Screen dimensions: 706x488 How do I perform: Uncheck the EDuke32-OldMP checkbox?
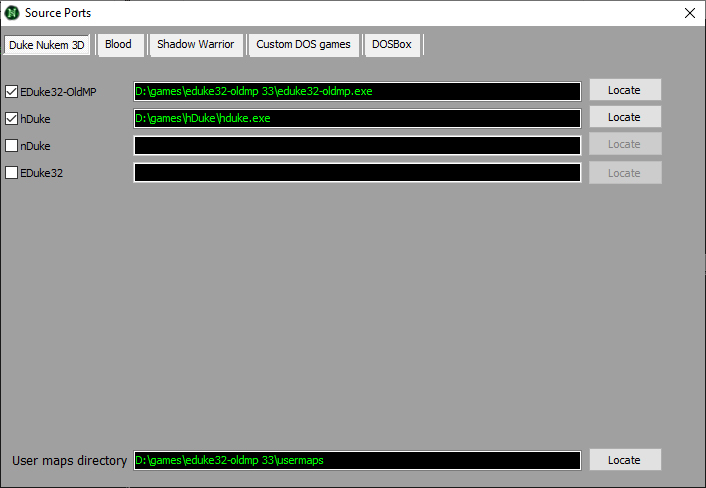11,92
